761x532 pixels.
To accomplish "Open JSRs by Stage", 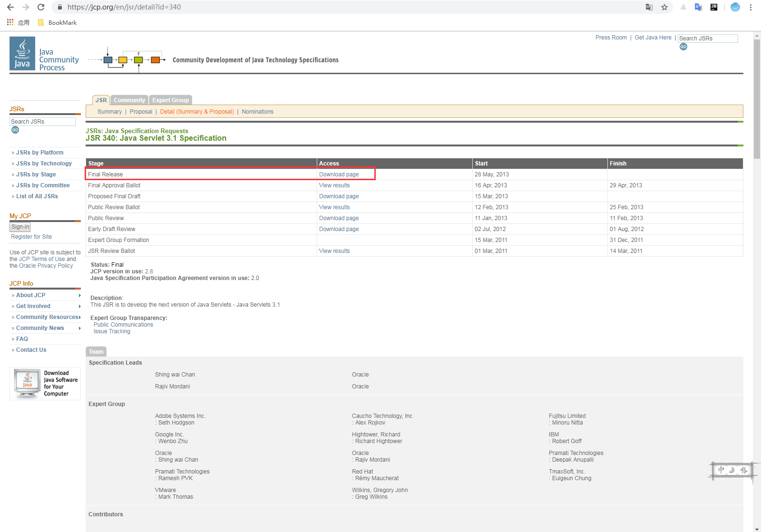I will pyautogui.click(x=36, y=174).
